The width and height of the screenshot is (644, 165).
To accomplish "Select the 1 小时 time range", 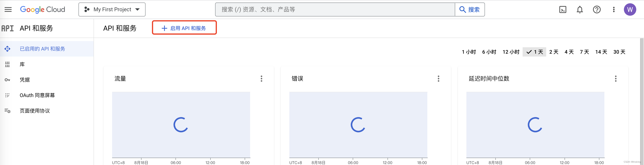I will point(469,52).
